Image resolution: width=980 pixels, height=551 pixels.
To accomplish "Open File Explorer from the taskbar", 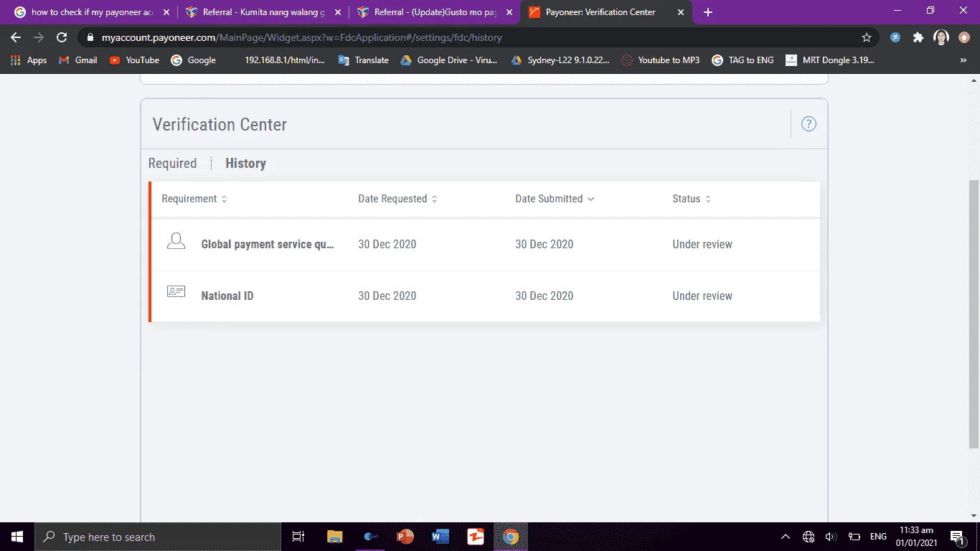I will pyautogui.click(x=335, y=537).
